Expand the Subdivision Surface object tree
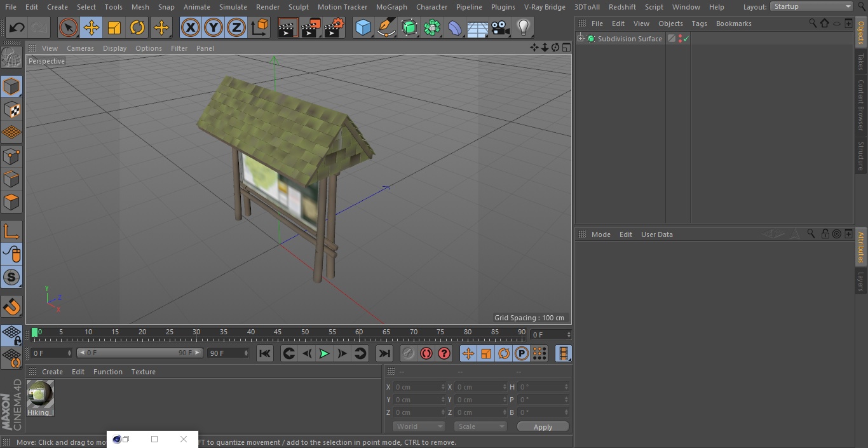 coord(580,39)
